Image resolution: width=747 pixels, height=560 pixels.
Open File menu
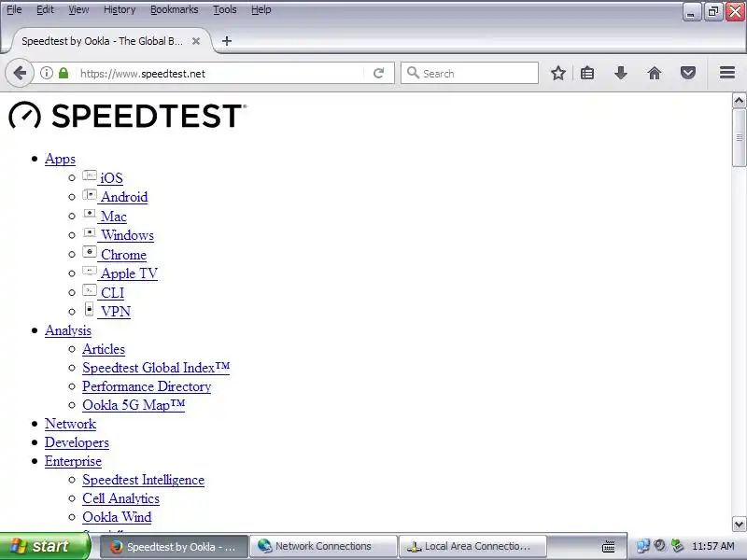14,9
